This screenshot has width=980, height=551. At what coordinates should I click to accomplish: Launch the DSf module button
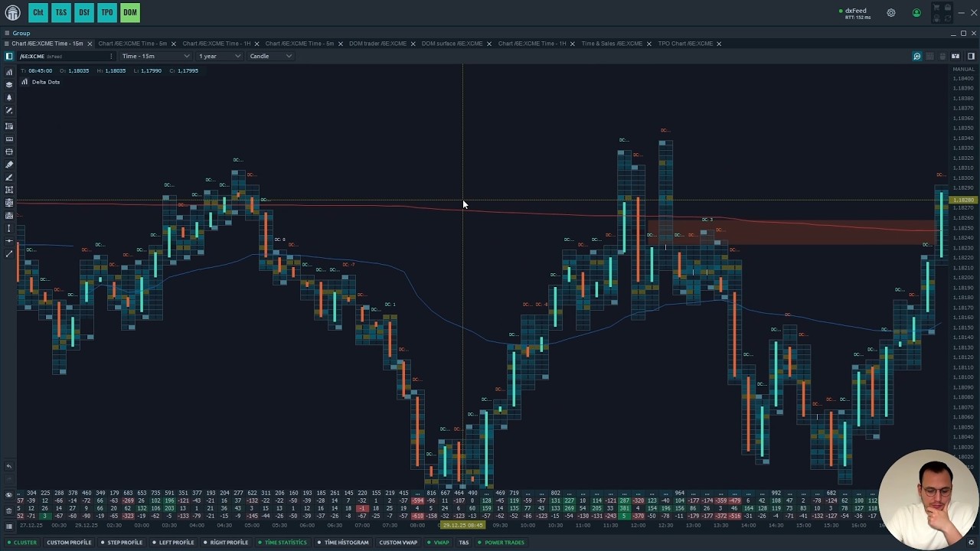click(x=84, y=12)
